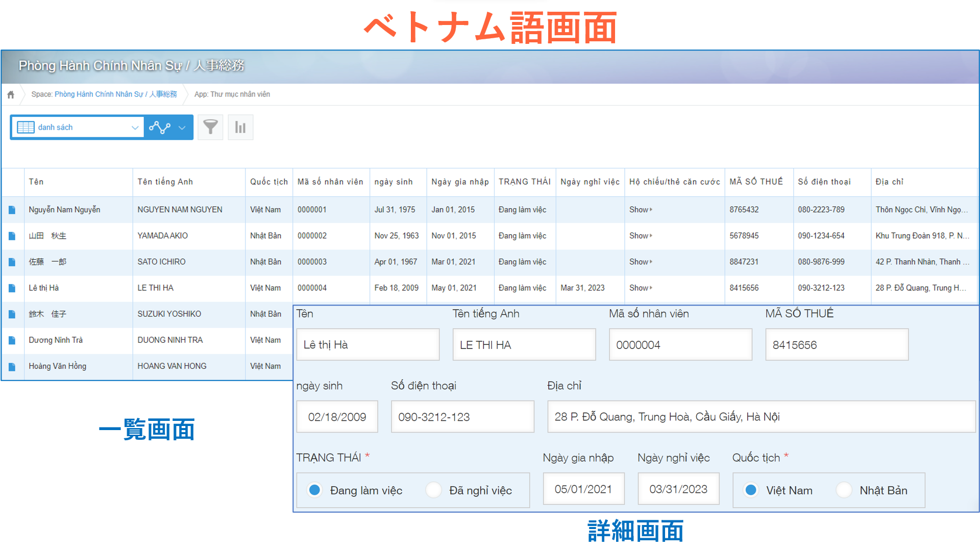Open record icon for SATO ICHIRO row

click(x=12, y=262)
